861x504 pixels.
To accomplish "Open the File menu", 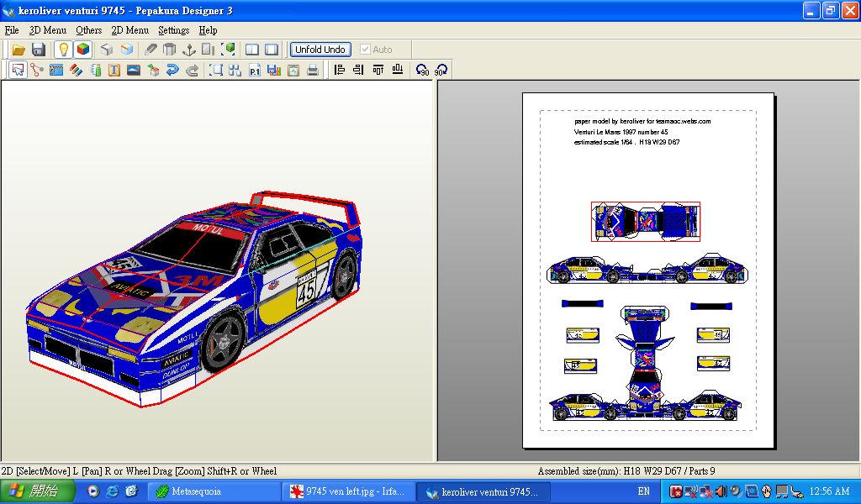I will (x=12, y=30).
